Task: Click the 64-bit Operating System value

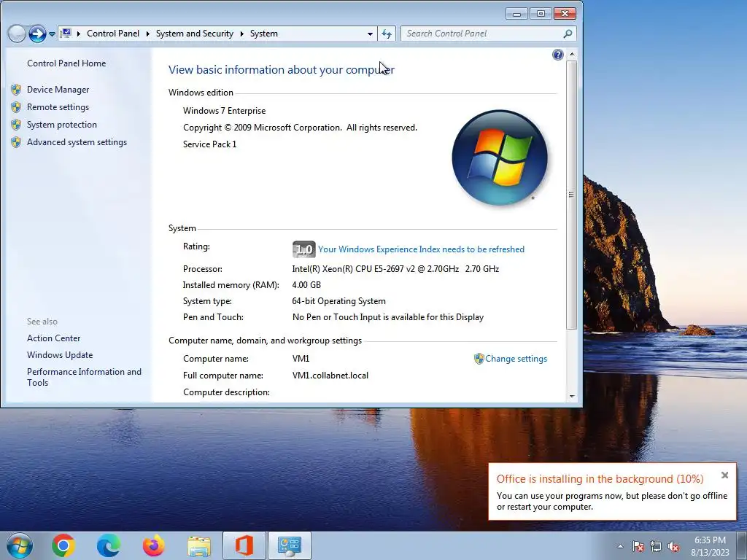Action: [x=338, y=301]
